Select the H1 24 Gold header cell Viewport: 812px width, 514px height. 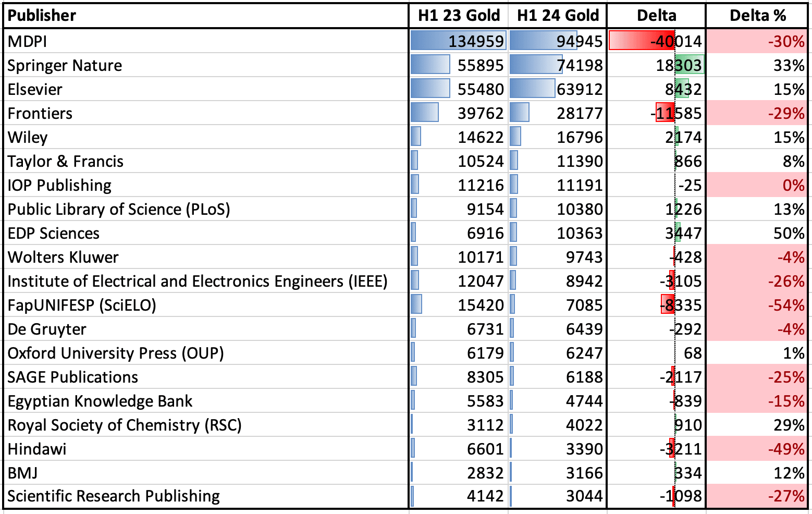pos(558,16)
